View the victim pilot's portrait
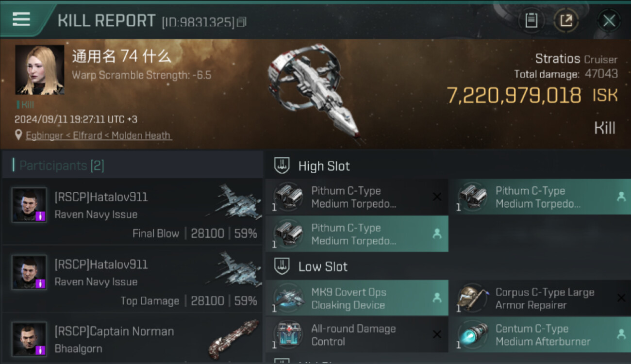The image size is (631, 364). (x=40, y=70)
